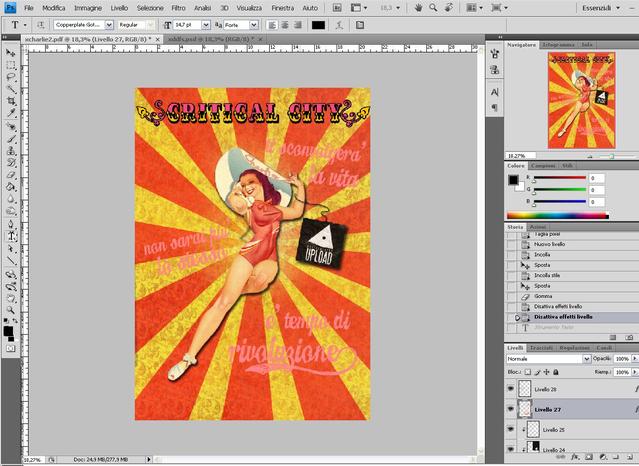
Task: Switch to the Tracciati tab
Action: 542,348
